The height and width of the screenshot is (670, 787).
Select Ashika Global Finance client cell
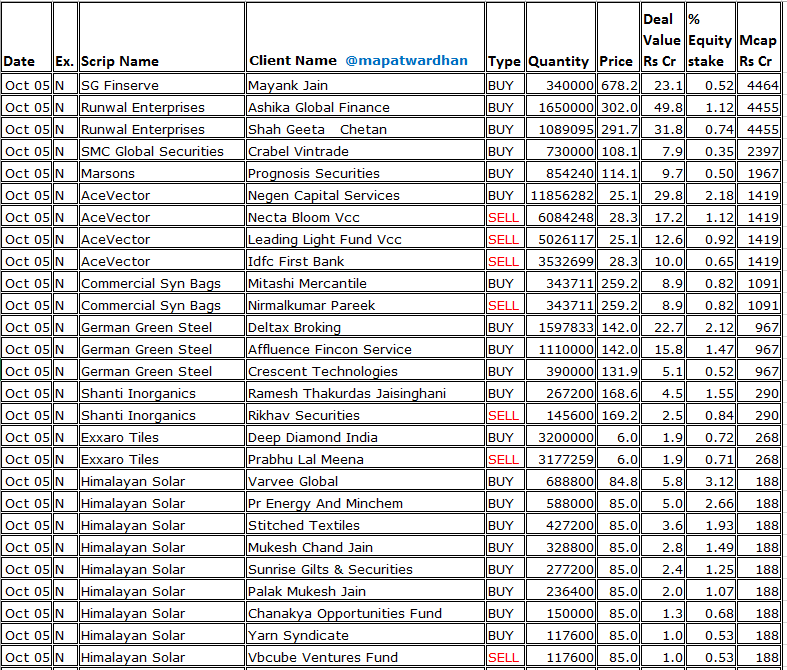click(365, 107)
